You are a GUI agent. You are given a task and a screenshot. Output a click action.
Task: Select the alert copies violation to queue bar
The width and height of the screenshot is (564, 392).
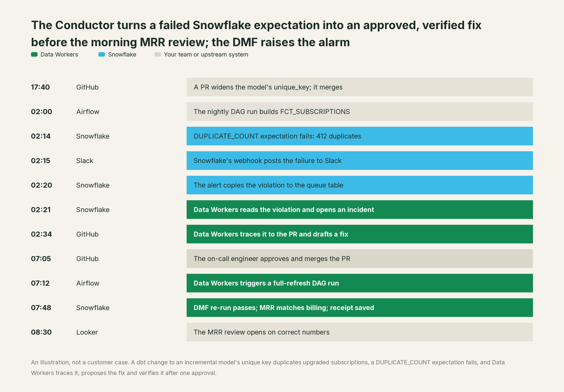(x=360, y=185)
